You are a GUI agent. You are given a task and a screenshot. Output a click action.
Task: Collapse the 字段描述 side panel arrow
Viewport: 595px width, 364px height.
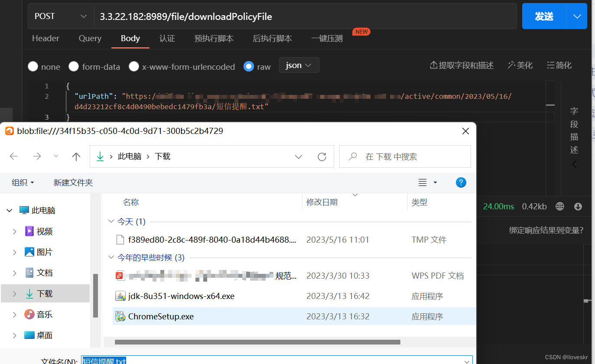point(574,164)
